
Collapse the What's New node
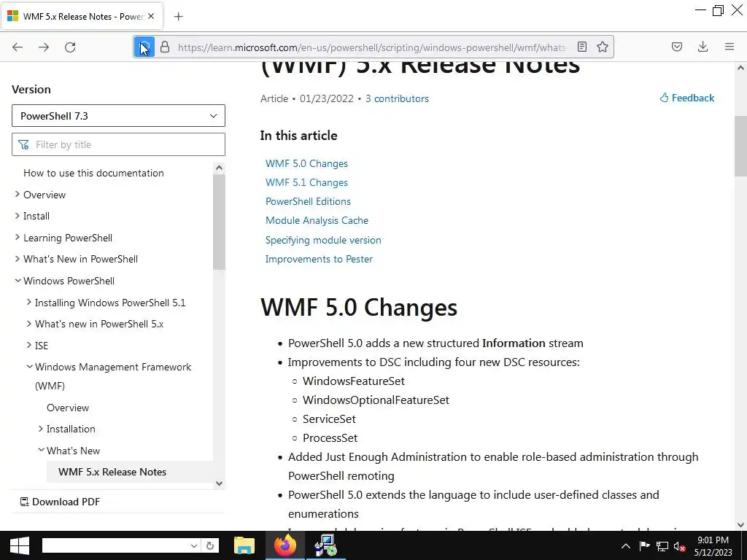pyautogui.click(x=41, y=450)
